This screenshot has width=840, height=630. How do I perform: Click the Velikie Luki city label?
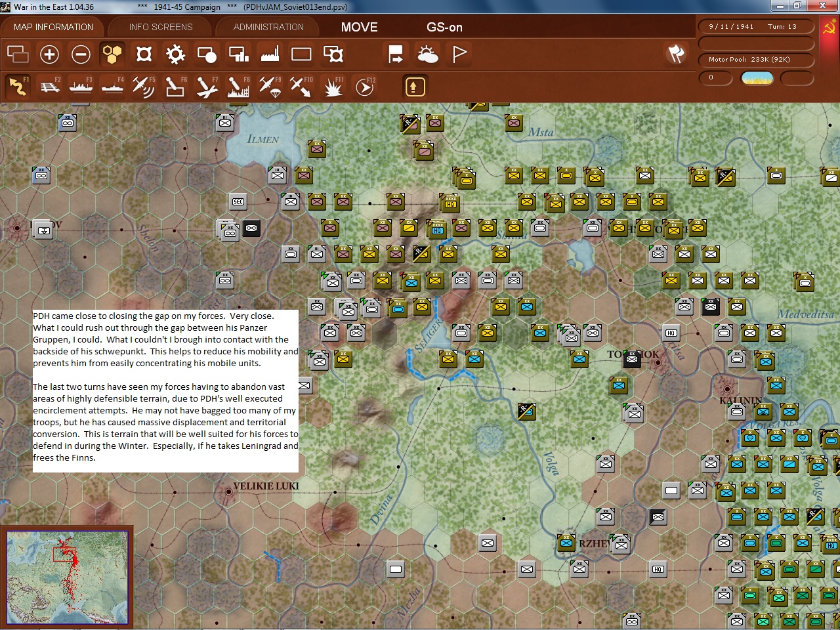[266, 486]
